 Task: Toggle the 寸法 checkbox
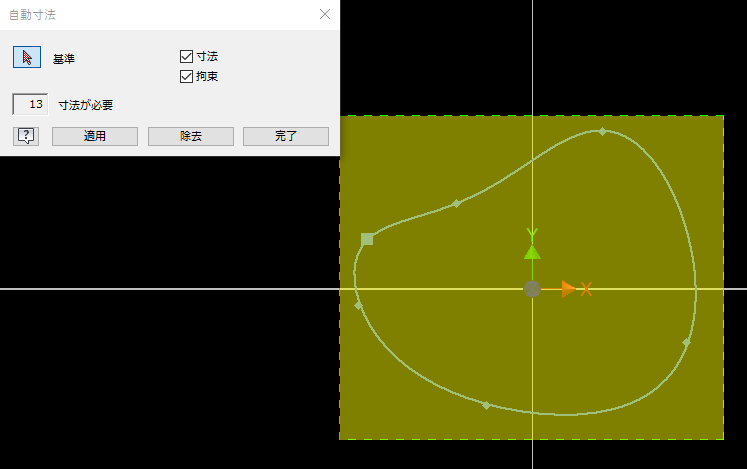tap(186, 57)
